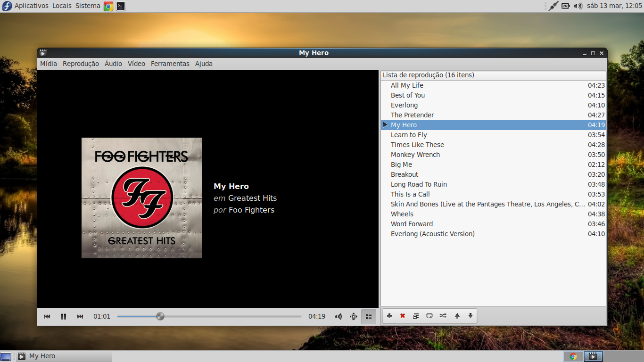This screenshot has width=644, height=362.
Task: Select Long Road To Ruin track
Action: [494, 184]
